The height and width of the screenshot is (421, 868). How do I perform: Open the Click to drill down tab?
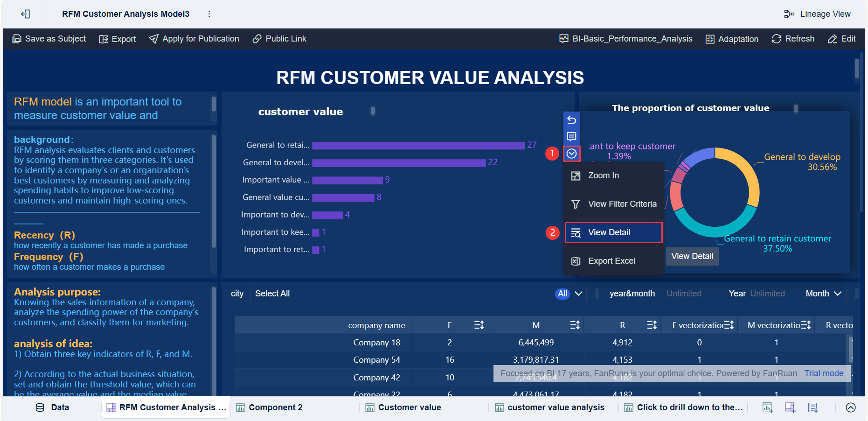(x=683, y=407)
